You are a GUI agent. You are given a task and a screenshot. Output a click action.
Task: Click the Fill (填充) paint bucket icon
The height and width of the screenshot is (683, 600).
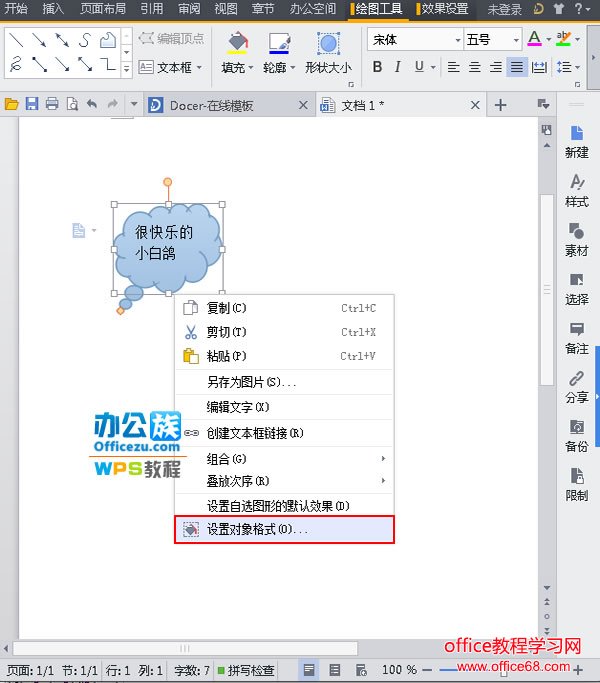pyautogui.click(x=237, y=44)
